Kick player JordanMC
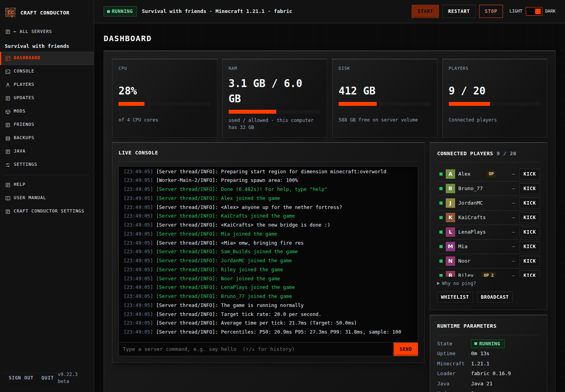The width and height of the screenshot is (565, 392). [x=529, y=203]
